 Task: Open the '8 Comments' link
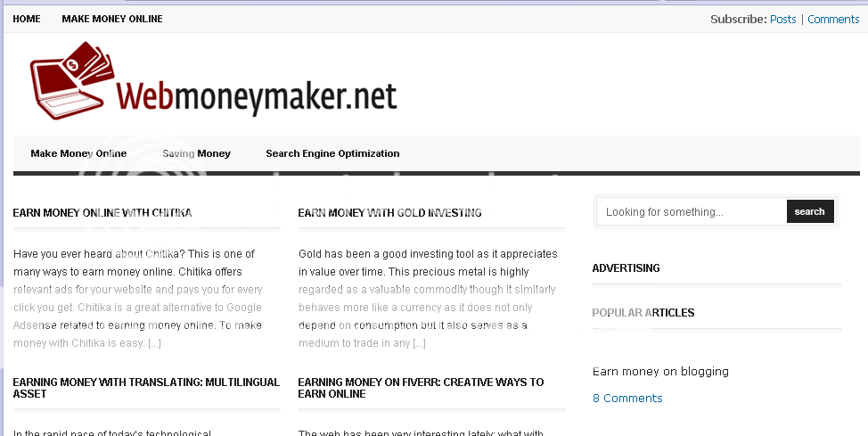click(627, 398)
